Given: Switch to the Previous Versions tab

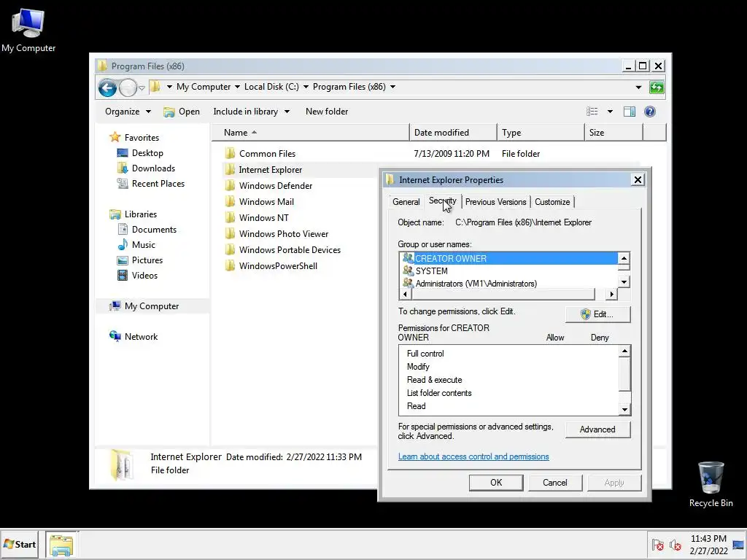Looking at the screenshot, I should (x=495, y=202).
